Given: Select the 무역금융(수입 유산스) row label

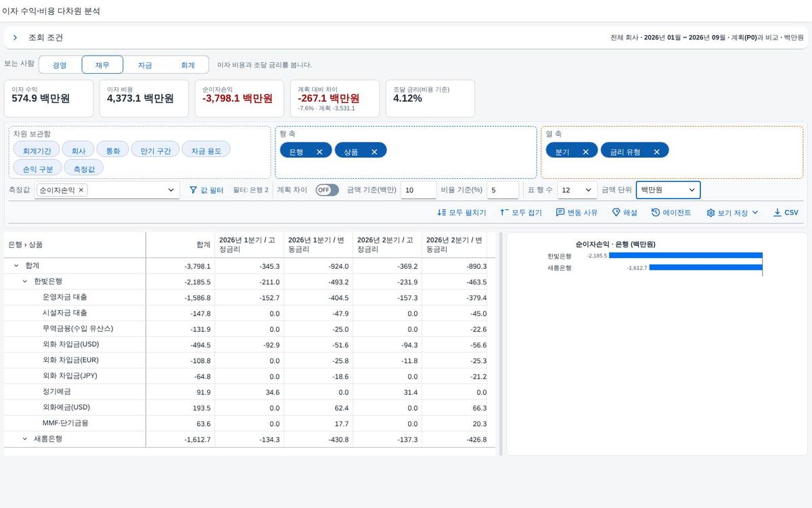Looking at the screenshot, I should tap(78, 329).
